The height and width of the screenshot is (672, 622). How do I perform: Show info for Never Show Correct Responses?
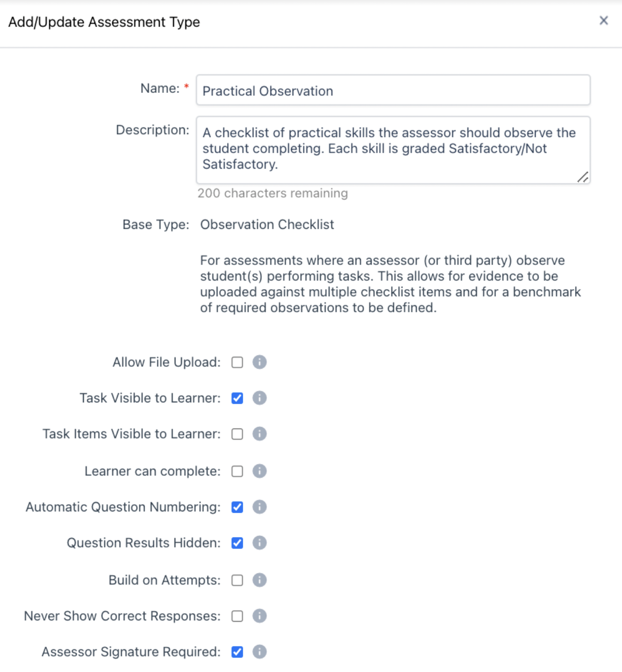pos(259,616)
